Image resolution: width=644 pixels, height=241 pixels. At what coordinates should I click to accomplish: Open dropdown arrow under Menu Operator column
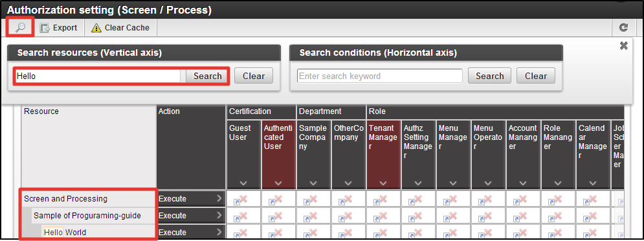click(487, 183)
